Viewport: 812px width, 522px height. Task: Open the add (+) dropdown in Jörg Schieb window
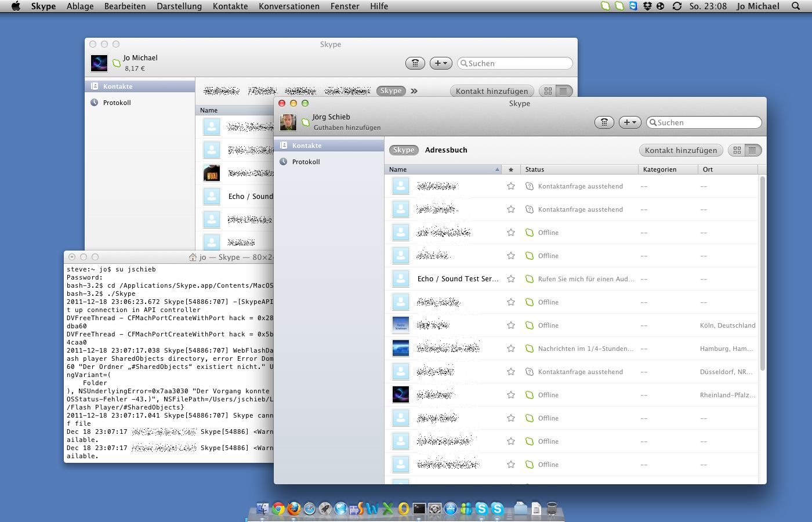click(630, 122)
